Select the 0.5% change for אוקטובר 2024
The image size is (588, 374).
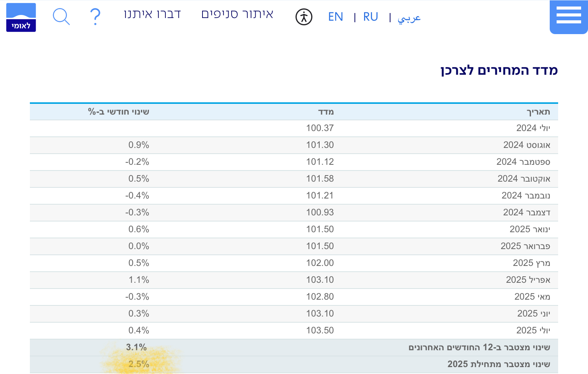[139, 179]
